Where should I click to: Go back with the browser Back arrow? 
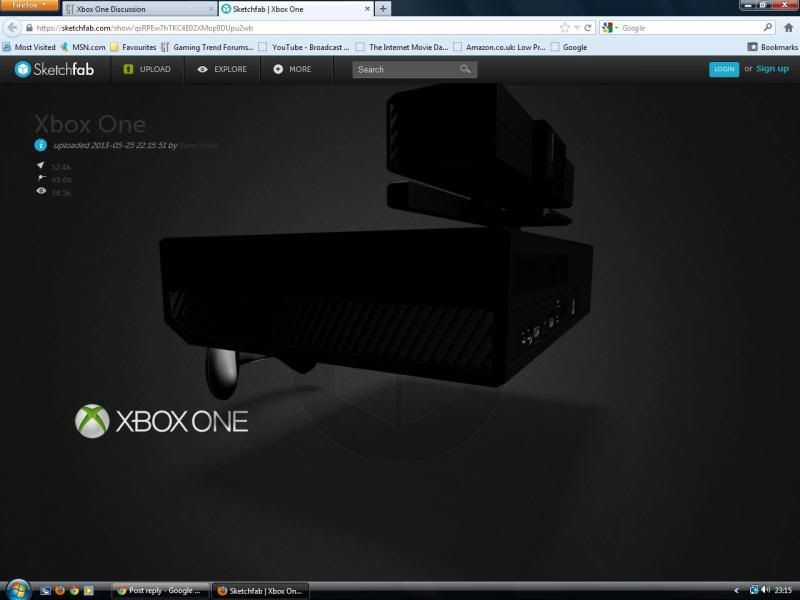coord(12,28)
